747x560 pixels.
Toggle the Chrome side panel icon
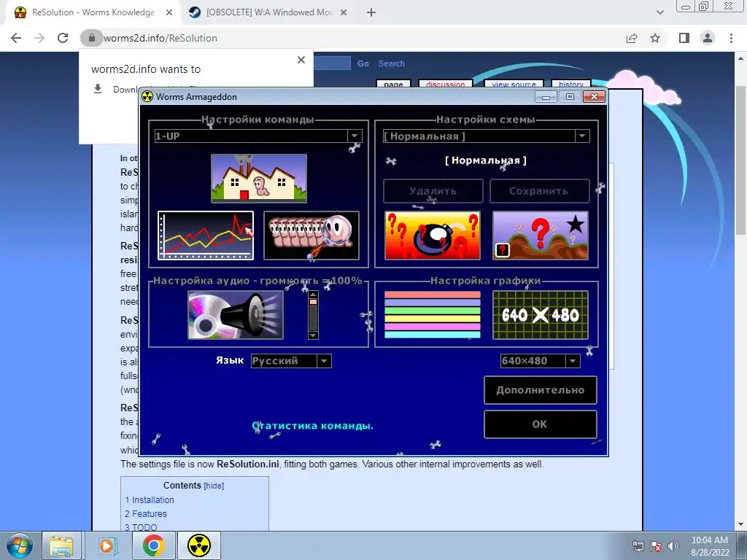(x=684, y=38)
